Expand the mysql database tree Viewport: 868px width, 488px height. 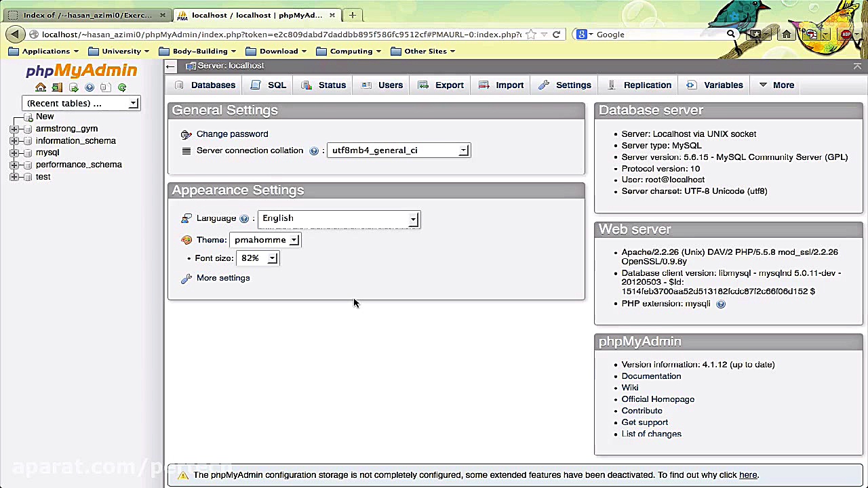point(14,153)
